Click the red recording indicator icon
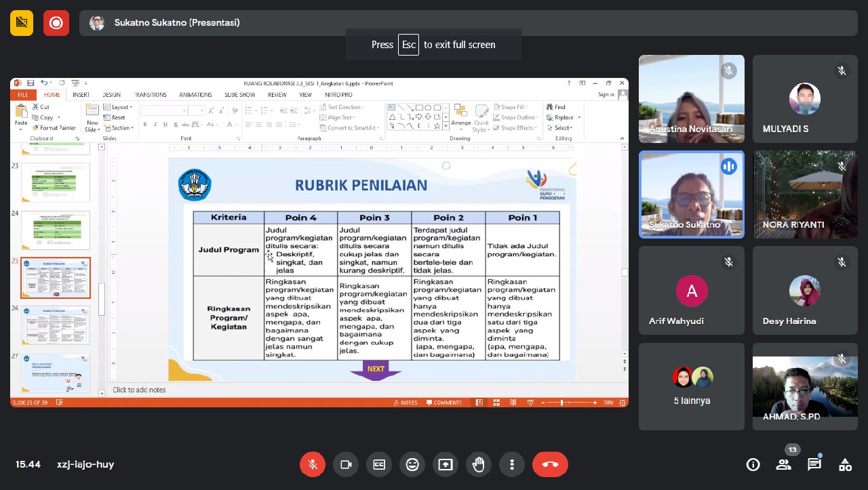 tap(56, 23)
